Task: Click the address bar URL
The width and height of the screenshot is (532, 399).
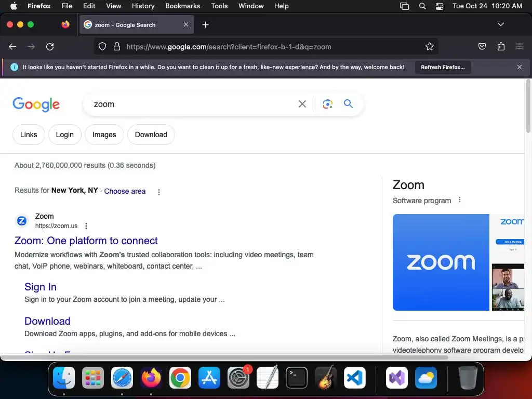Action: coord(229,47)
